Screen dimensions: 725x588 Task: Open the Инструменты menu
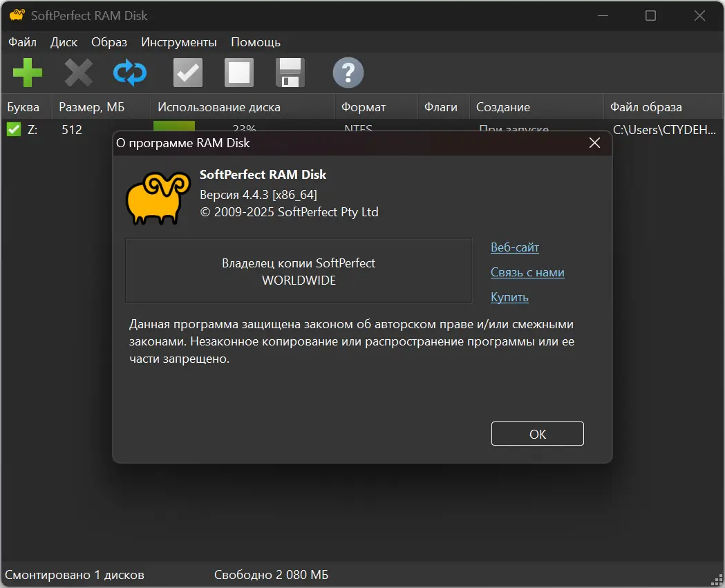coord(178,41)
